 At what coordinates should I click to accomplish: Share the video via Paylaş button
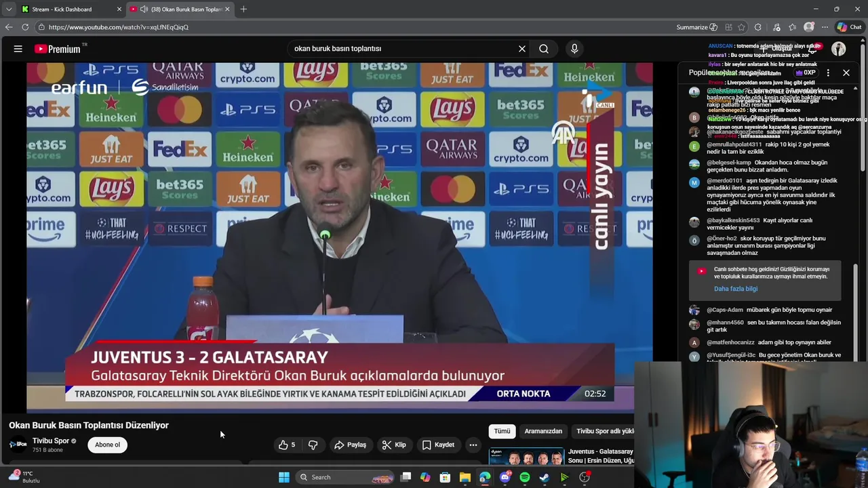click(350, 445)
